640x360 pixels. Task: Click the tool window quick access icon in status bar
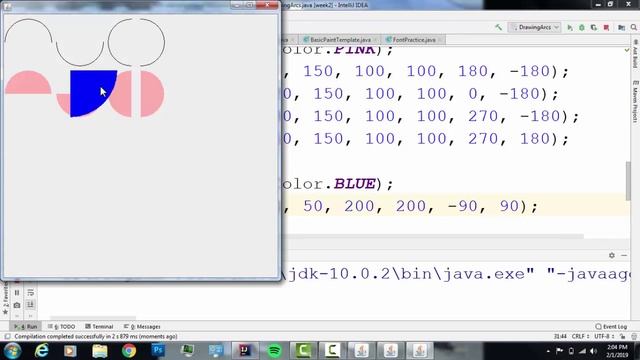coord(7,337)
